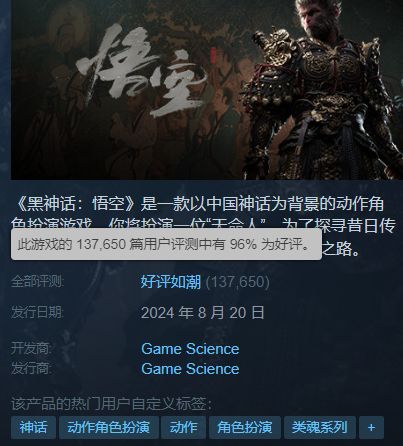Open the 动作 tag
The height and width of the screenshot is (446, 403).
tap(183, 427)
